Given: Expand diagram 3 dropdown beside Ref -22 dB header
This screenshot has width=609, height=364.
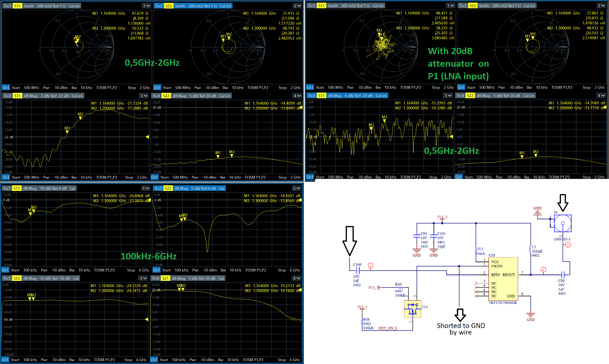Looking at the screenshot, I should (144, 96).
